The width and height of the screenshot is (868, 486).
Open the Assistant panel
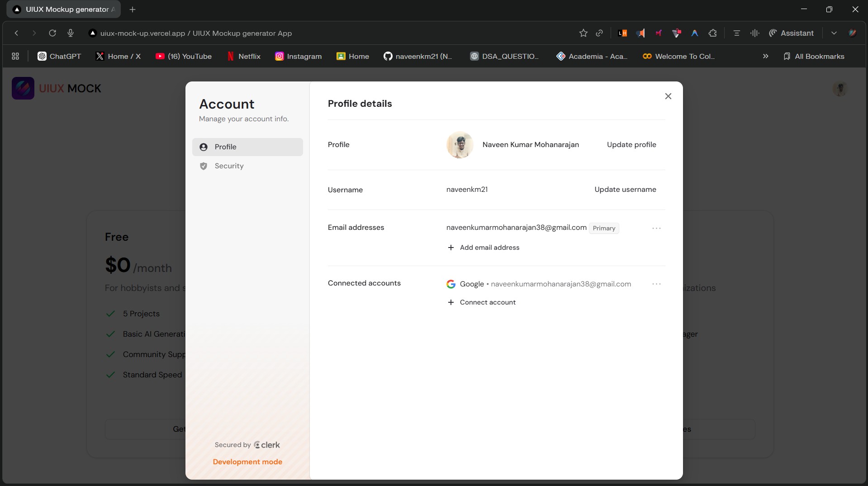click(x=792, y=33)
